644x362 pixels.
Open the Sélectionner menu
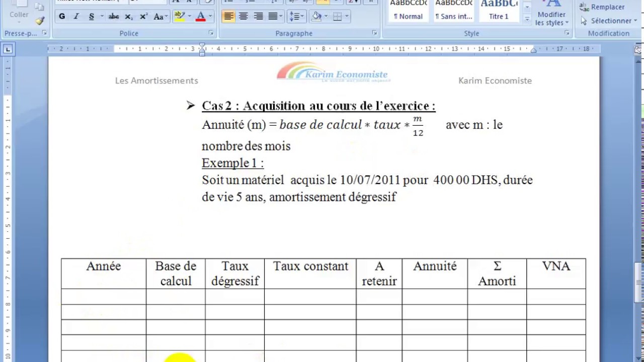tap(608, 21)
